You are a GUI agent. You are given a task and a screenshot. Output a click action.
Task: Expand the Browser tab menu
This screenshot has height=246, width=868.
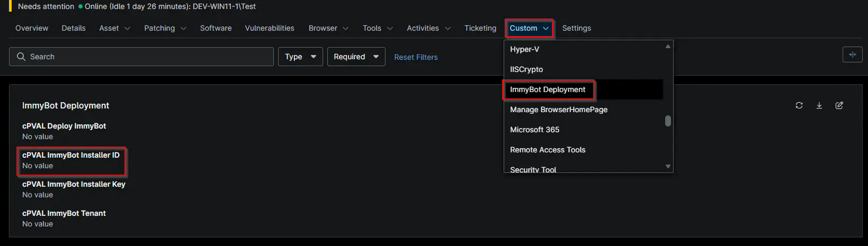coord(328,28)
